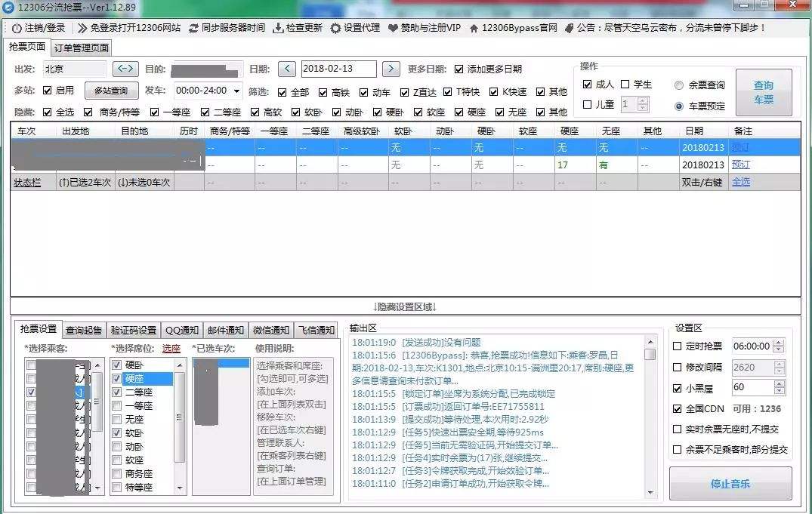
Task: Check 无座 seat type checkbox
Action: pos(117,419)
